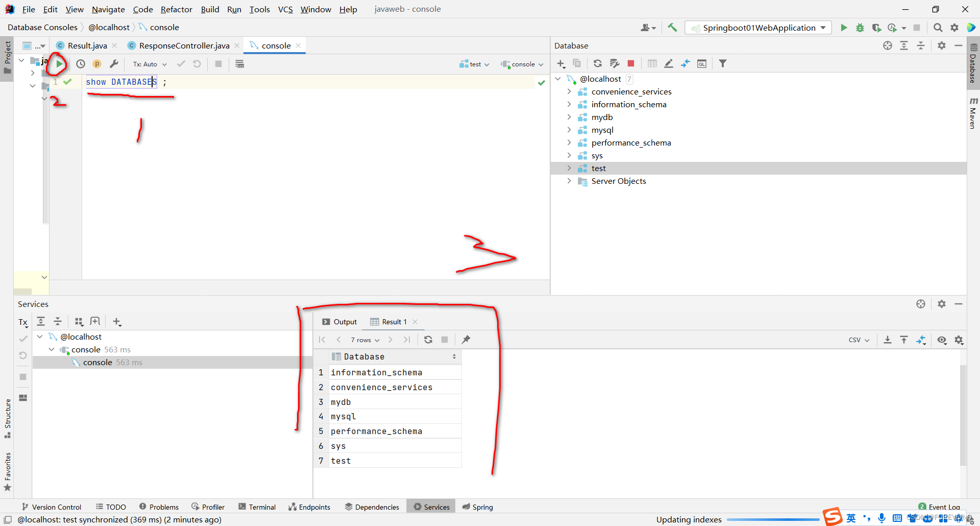Click the Updating indexes progress bar
The image size is (980, 526).
point(773,519)
